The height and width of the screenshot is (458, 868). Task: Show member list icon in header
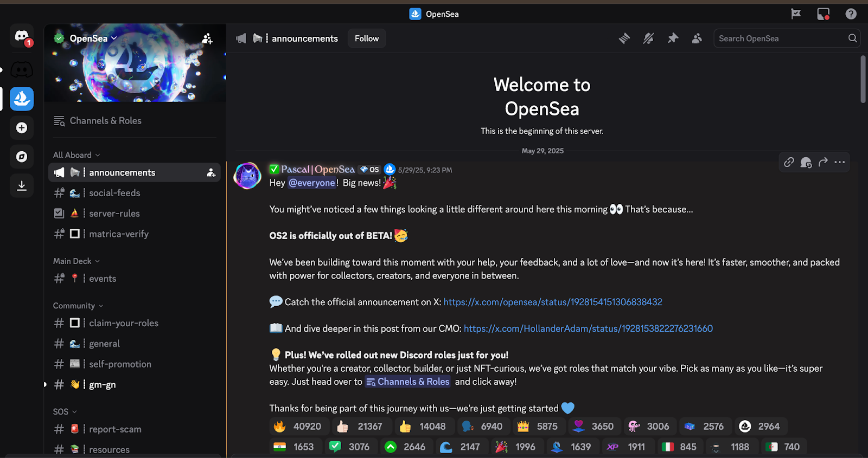click(697, 38)
